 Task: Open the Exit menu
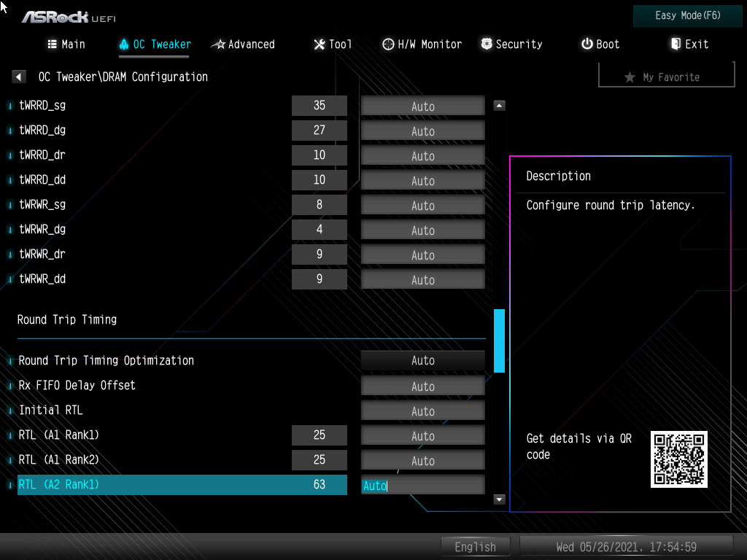689,44
